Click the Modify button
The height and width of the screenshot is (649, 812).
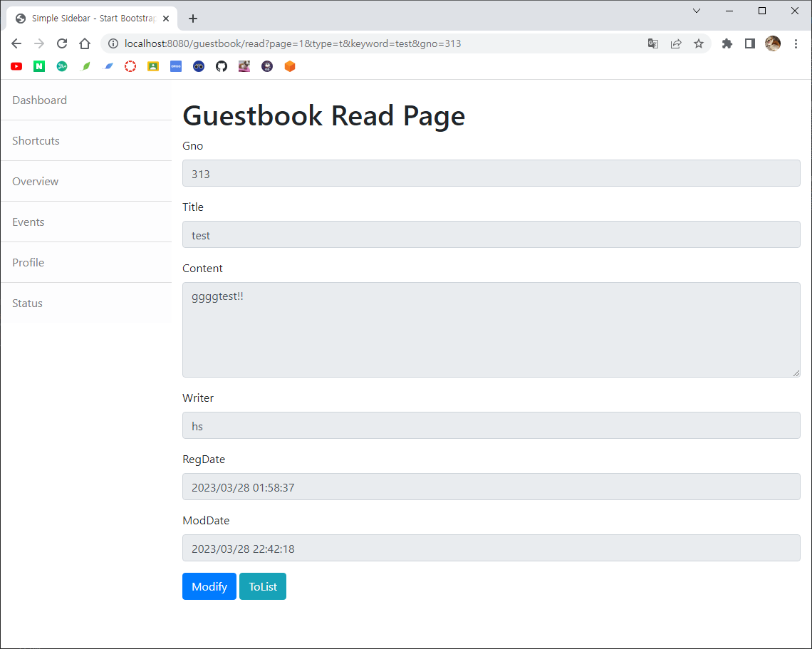click(209, 586)
